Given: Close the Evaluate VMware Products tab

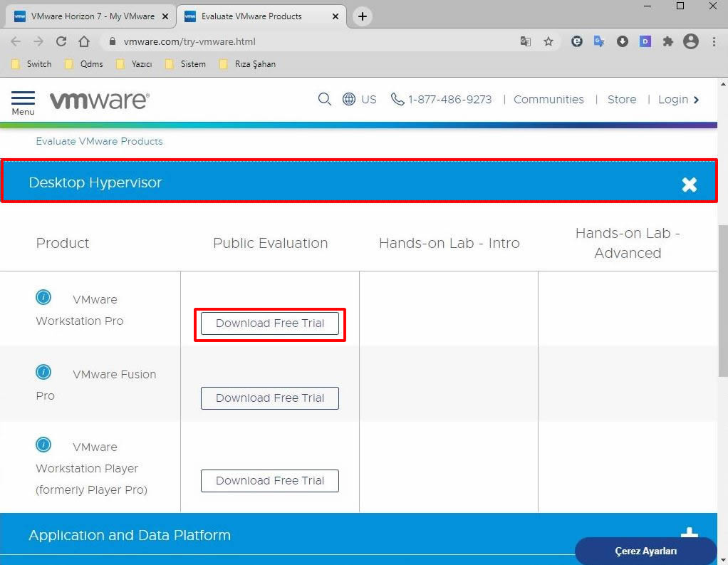Looking at the screenshot, I should (x=336, y=16).
